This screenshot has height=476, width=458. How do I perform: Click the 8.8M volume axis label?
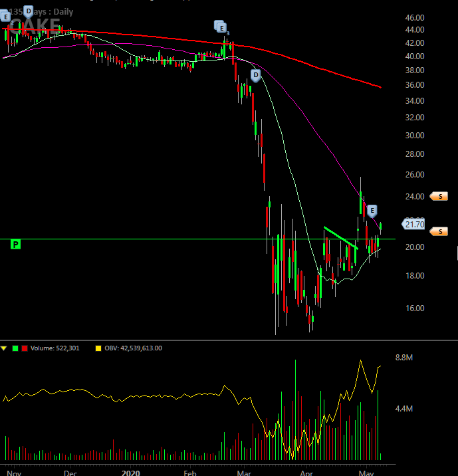click(404, 358)
